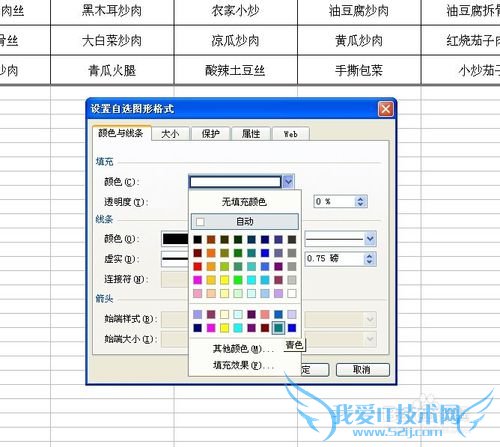This screenshot has height=447, width=500.
Task: Adjust the 0.75 磅 line weight spinner
Action: point(369,259)
